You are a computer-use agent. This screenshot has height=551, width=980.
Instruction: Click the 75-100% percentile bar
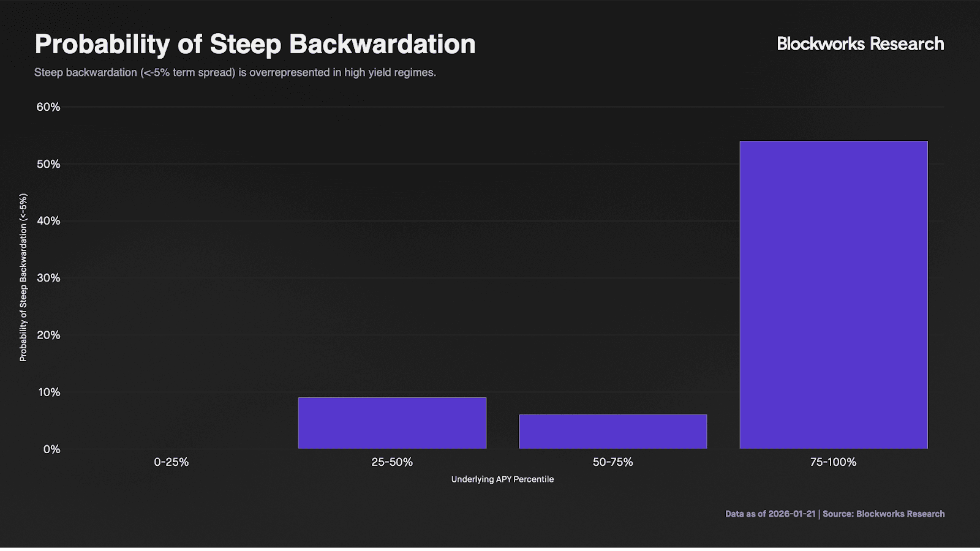tap(833, 295)
